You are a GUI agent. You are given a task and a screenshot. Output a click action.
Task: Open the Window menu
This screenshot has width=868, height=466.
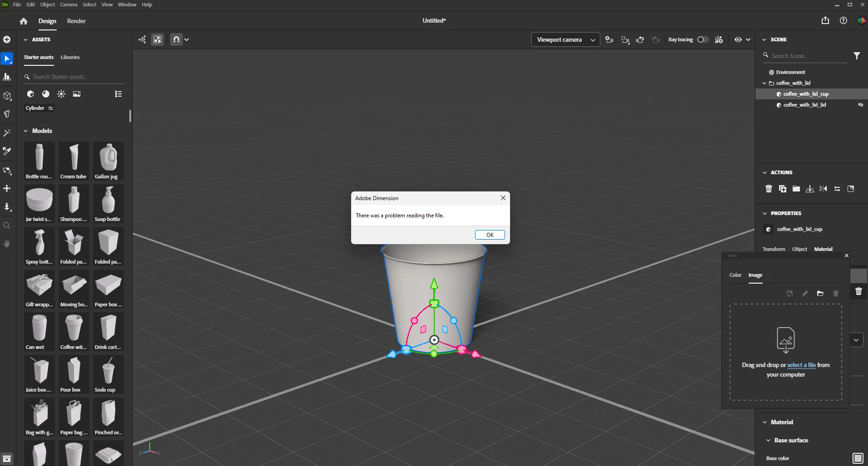coord(127,5)
